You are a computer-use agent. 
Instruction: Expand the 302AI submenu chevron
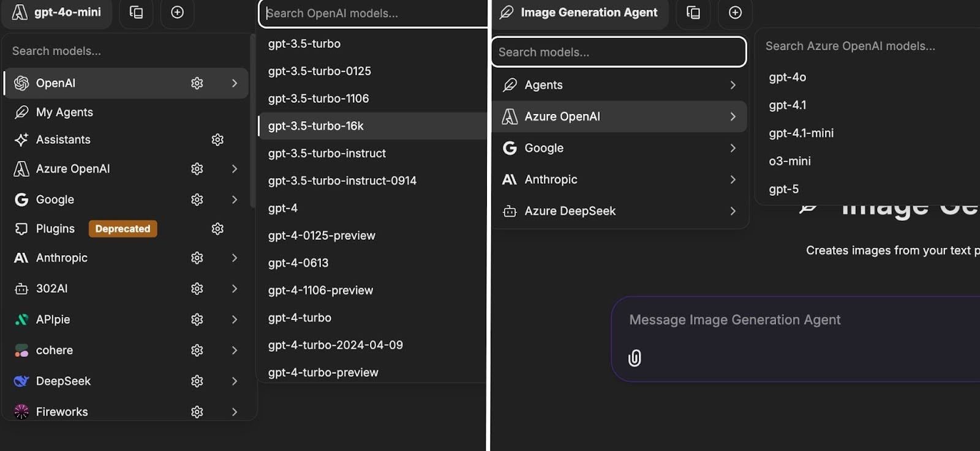[235, 289]
